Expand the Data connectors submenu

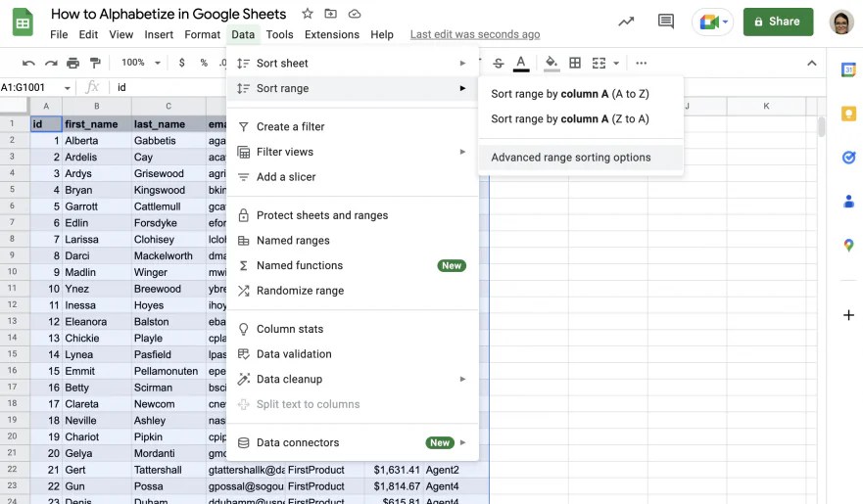tap(462, 442)
